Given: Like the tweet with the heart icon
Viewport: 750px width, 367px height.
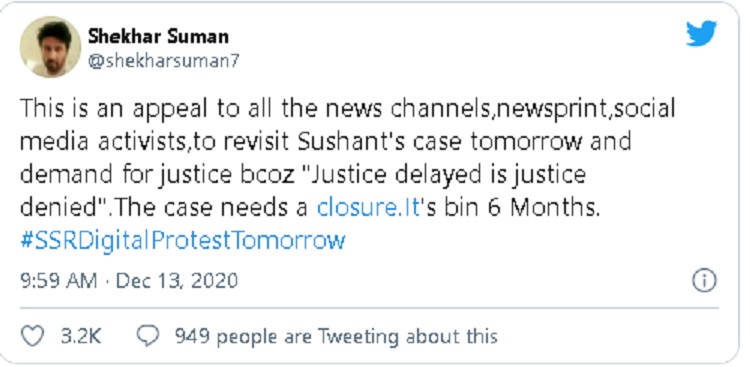Looking at the screenshot, I should tap(33, 336).
